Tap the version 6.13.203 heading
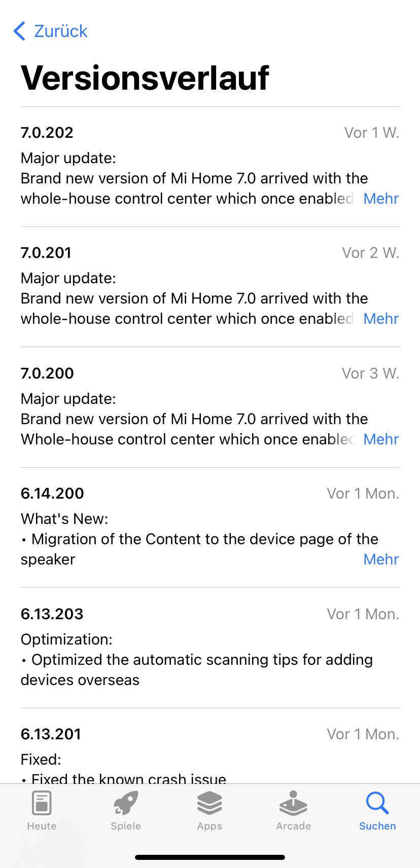Image resolution: width=420 pixels, height=868 pixels. pos(52,614)
